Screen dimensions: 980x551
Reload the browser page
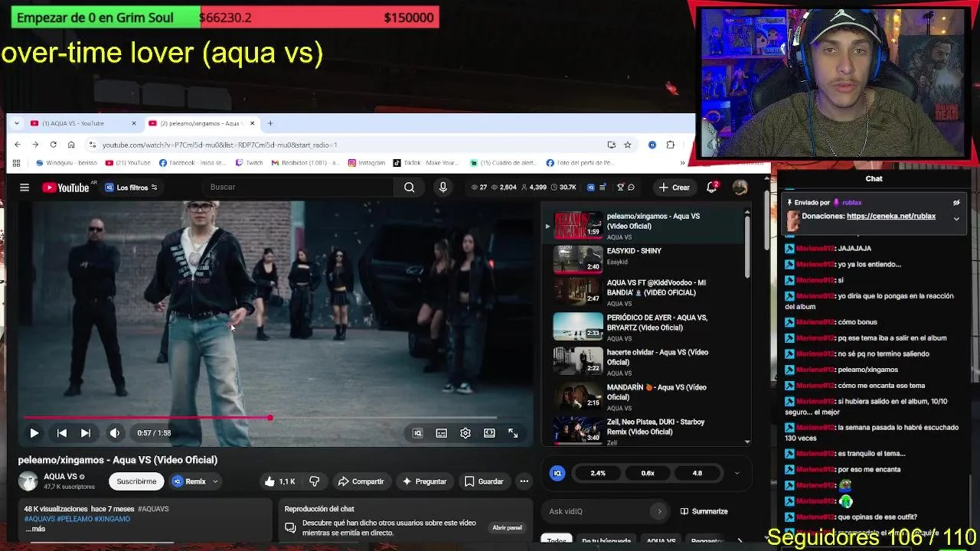(53, 145)
